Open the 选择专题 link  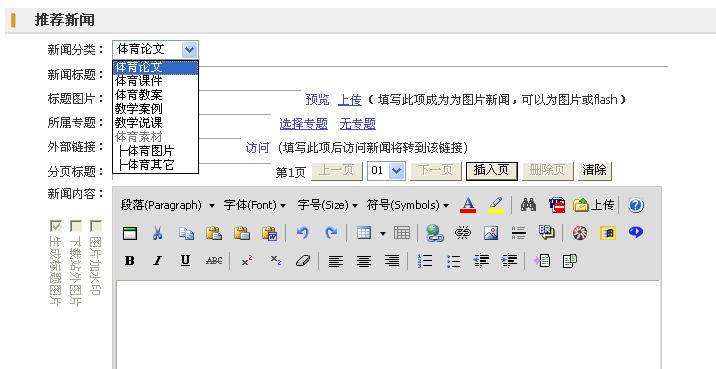(x=304, y=124)
